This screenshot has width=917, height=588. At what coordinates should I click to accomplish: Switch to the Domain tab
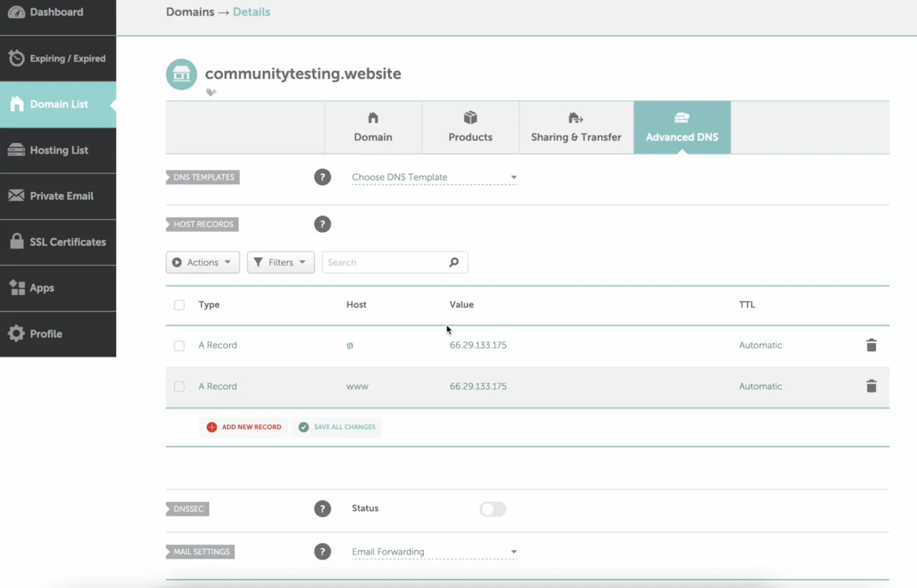373,127
